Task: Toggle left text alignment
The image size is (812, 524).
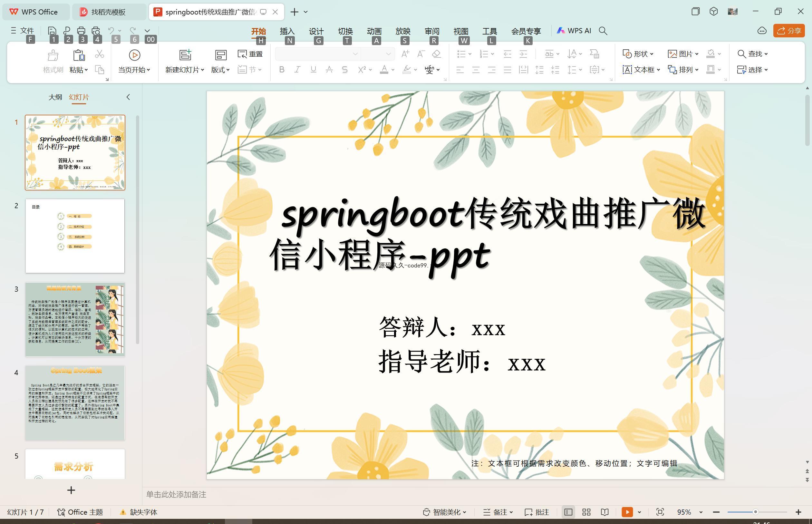Action: (x=460, y=70)
